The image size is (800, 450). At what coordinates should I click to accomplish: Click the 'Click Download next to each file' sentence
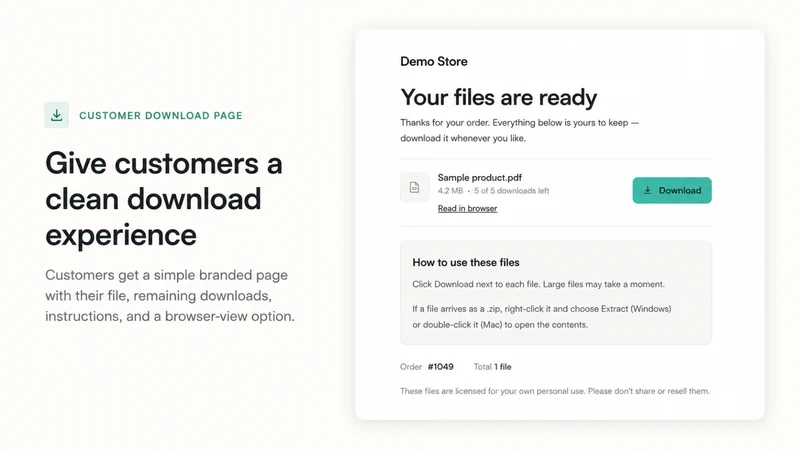tap(538, 284)
